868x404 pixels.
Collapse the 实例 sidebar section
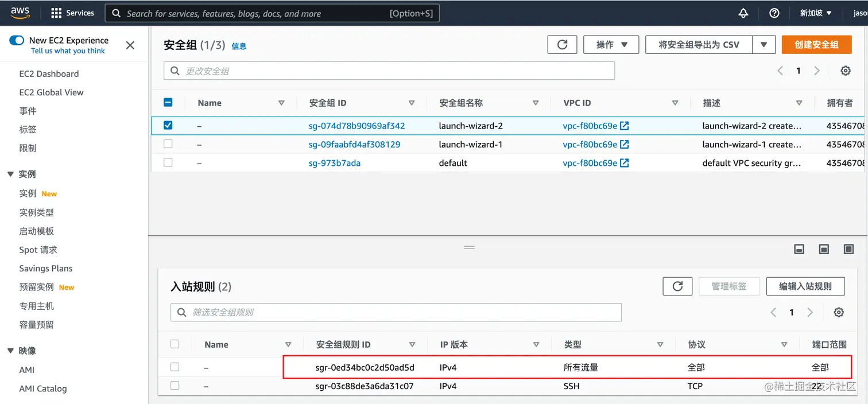coord(10,174)
